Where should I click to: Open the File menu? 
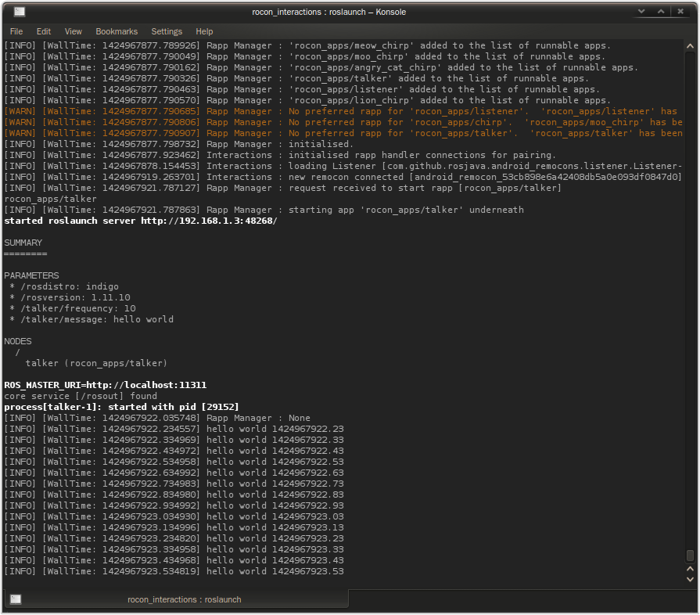[x=16, y=31]
